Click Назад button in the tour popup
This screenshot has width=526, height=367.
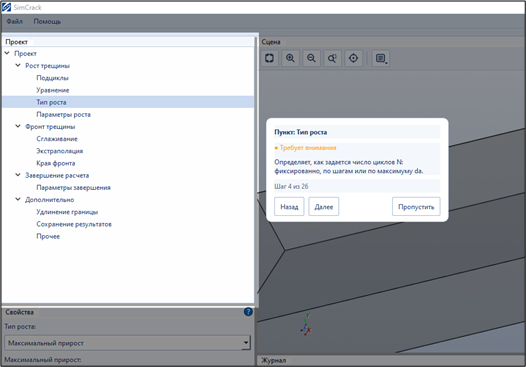point(289,207)
